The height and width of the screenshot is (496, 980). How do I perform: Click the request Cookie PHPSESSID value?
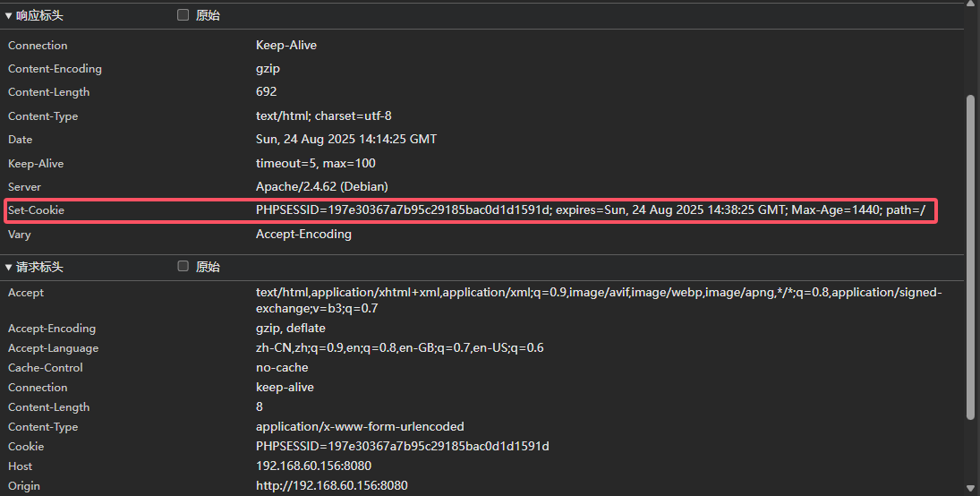(x=402, y=447)
